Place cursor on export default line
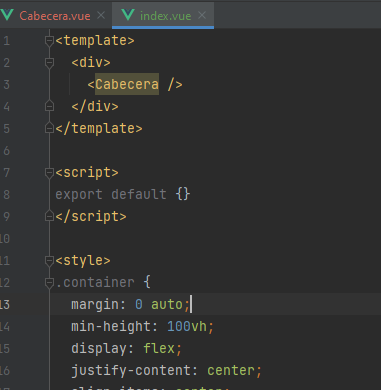Image resolution: width=381 pixels, height=390 pixels. (x=122, y=194)
